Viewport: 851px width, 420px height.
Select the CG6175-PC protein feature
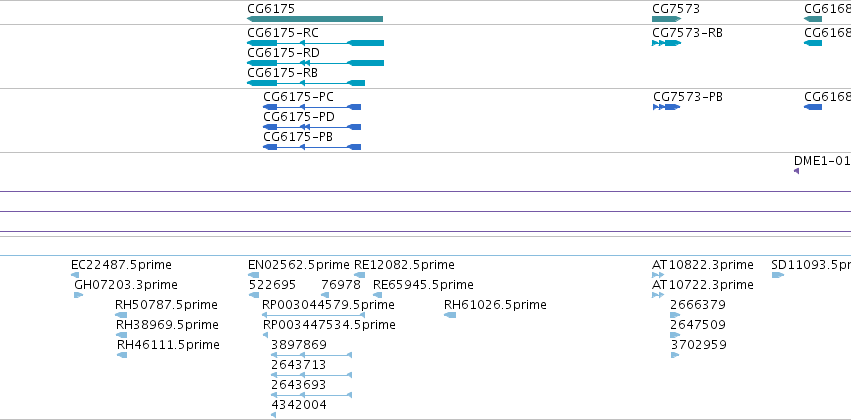click(312, 107)
